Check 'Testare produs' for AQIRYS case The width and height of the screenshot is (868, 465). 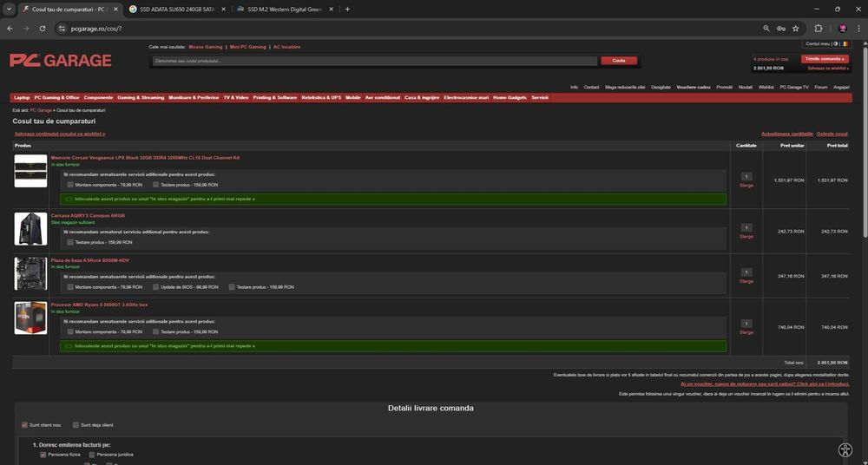[x=70, y=242]
